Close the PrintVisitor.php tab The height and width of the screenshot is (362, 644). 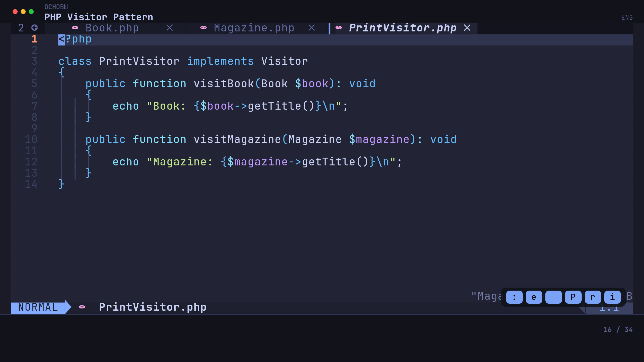tap(467, 28)
